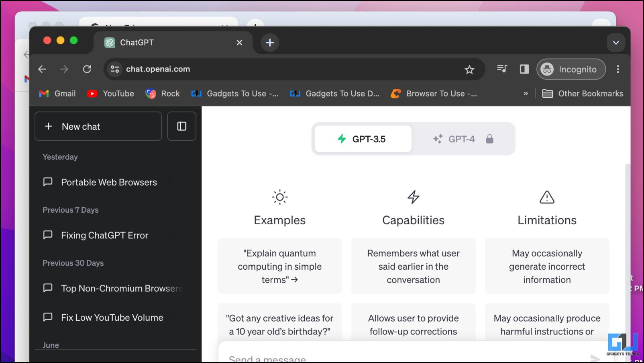This screenshot has width=644, height=363.
Task: Click the forward navigation arrow
Action: tap(64, 69)
